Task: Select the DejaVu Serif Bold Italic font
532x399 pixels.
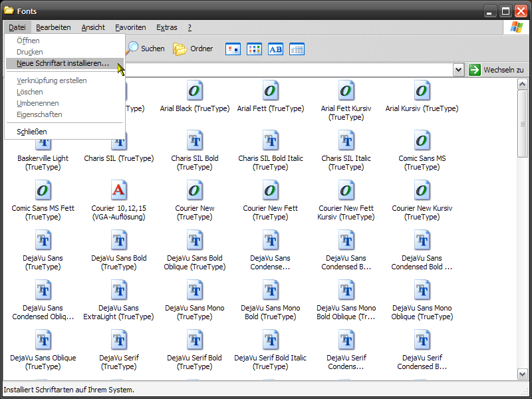Action: coord(271,340)
